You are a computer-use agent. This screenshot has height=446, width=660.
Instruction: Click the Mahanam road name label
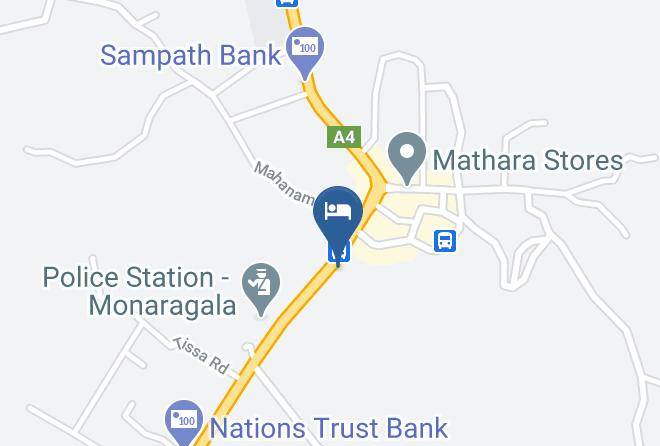[x=285, y=183]
